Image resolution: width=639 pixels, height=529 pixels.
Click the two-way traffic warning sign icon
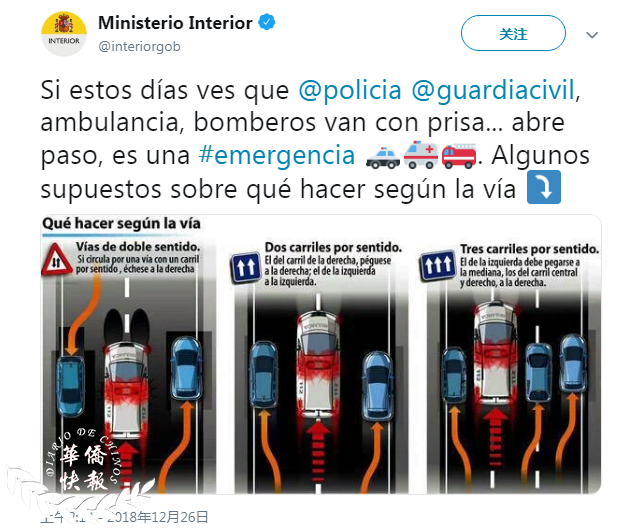point(57,260)
